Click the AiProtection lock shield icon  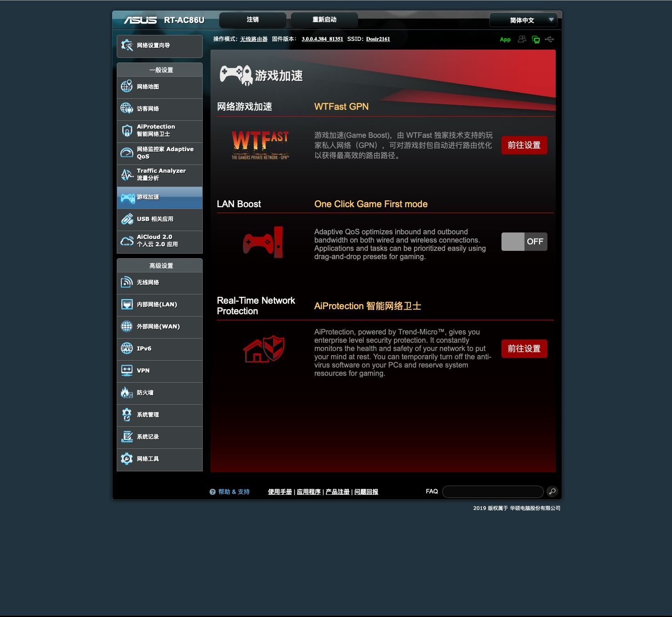click(127, 130)
